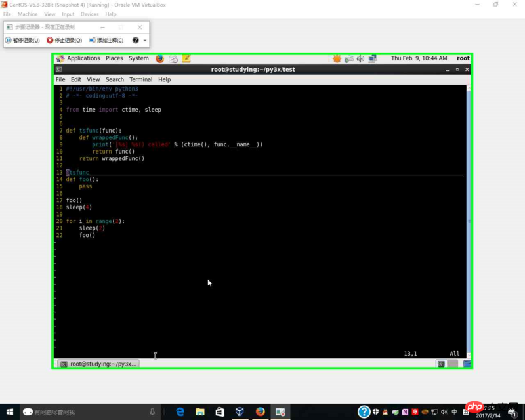Open Firefox from the Windows taskbar

260,411
